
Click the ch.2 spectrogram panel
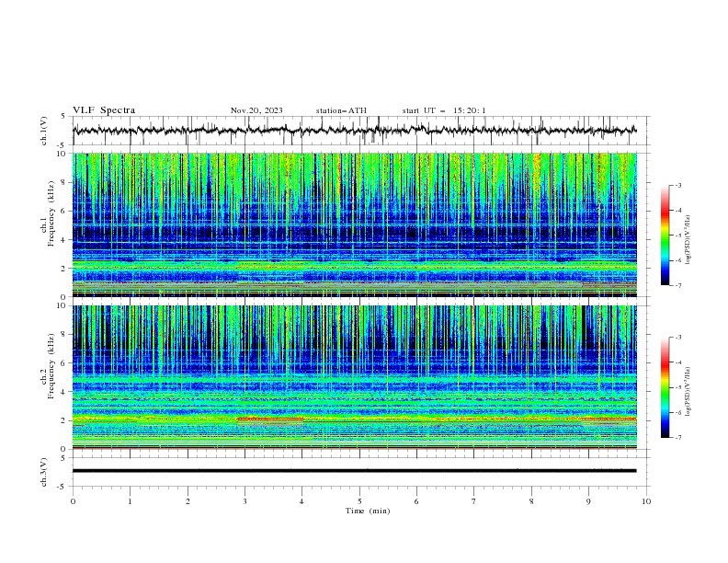click(354, 377)
